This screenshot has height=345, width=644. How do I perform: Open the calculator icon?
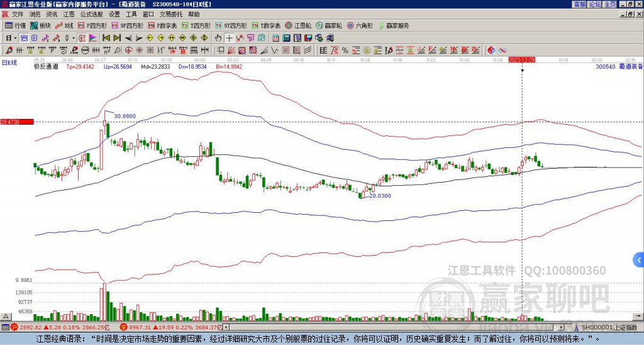coord(286,38)
